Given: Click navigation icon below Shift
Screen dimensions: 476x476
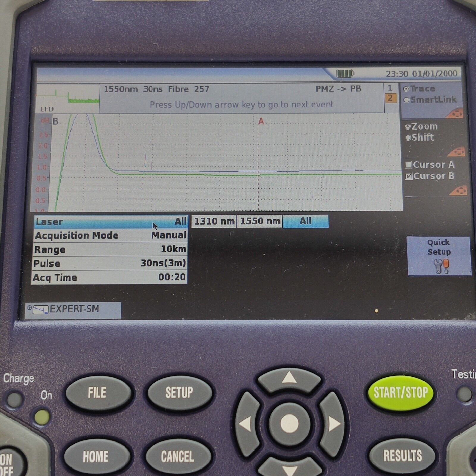Looking at the screenshot, I should click(x=456, y=152).
